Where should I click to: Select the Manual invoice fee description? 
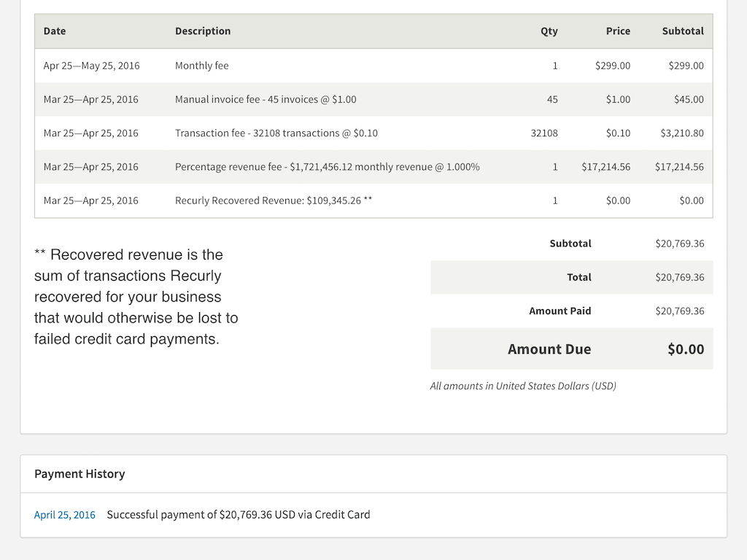[x=266, y=99]
